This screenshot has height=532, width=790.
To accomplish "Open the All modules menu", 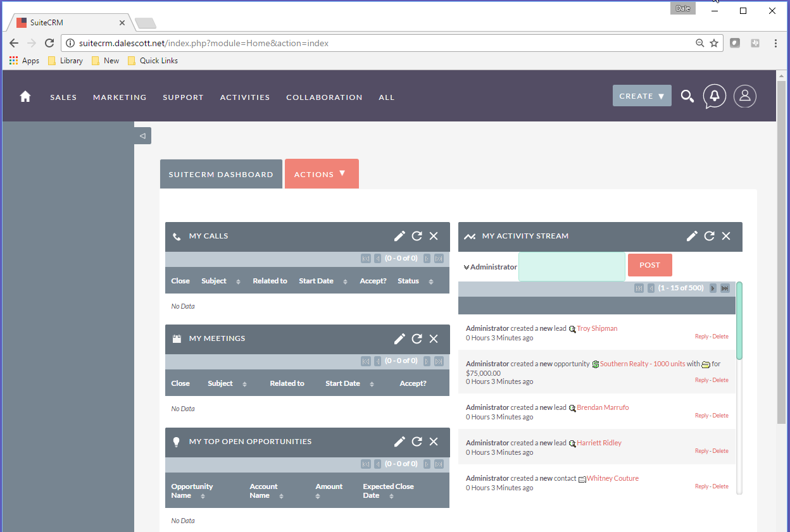I will click(x=386, y=97).
